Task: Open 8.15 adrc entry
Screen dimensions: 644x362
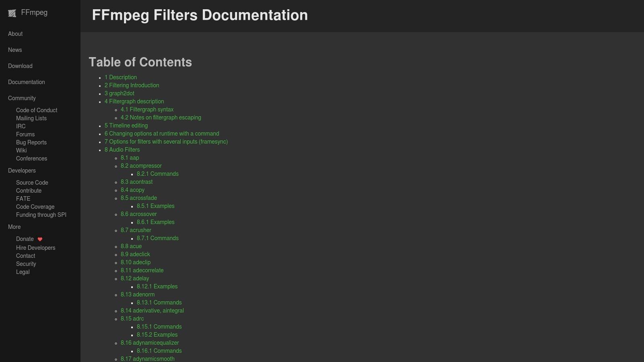Action: (x=132, y=319)
